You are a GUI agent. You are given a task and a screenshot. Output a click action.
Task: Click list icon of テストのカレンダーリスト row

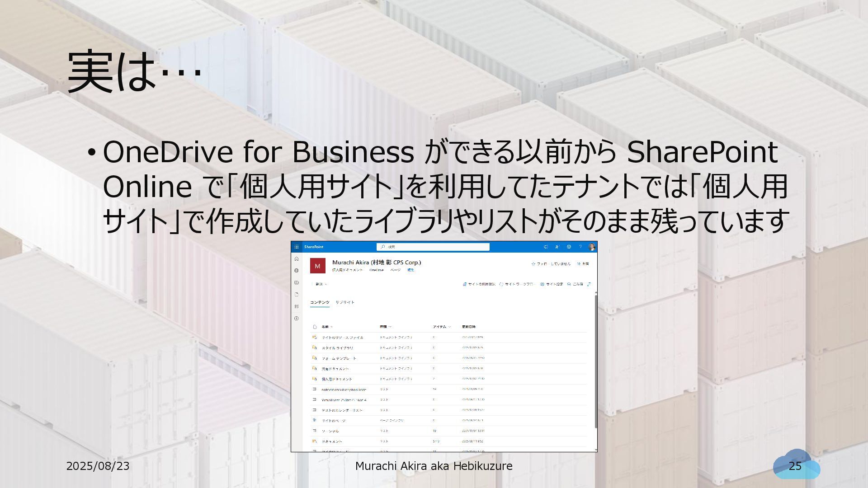[315, 410]
